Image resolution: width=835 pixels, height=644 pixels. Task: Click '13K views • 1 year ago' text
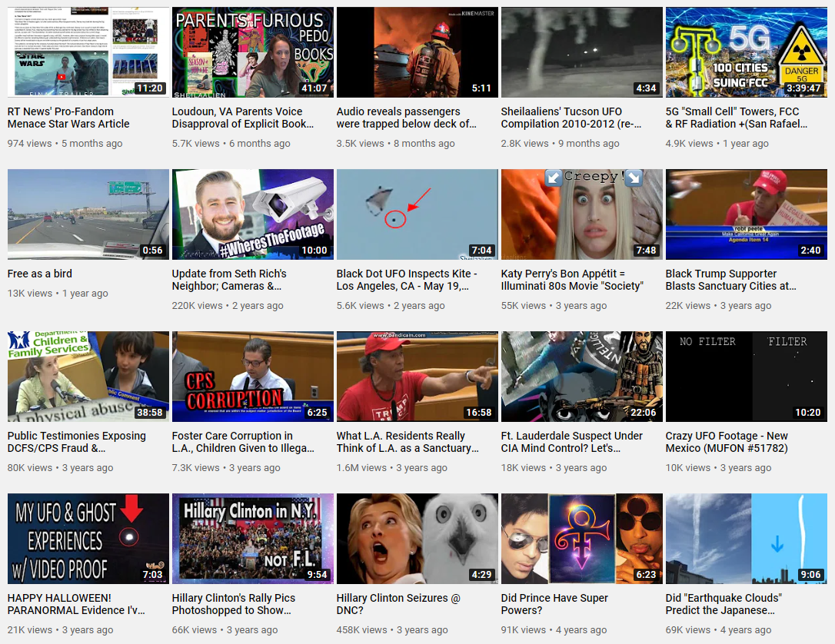[58, 294]
